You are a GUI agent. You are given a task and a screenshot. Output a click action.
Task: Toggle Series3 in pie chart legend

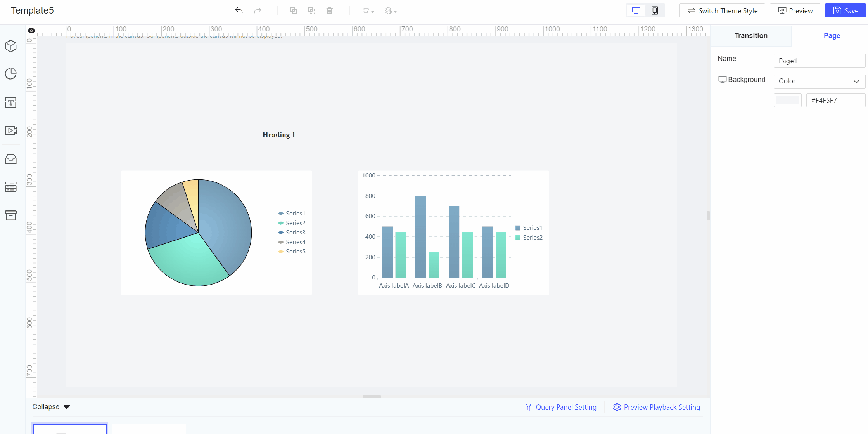point(292,233)
